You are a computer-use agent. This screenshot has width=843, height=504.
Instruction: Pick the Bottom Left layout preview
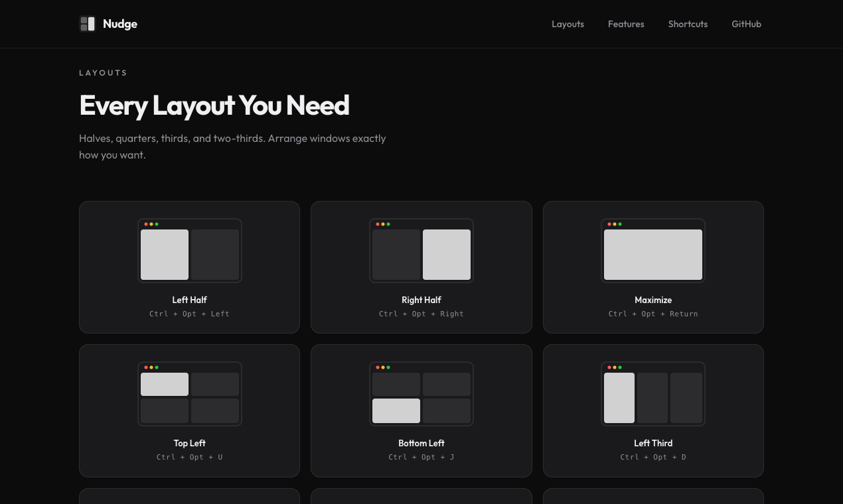coord(421,394)
